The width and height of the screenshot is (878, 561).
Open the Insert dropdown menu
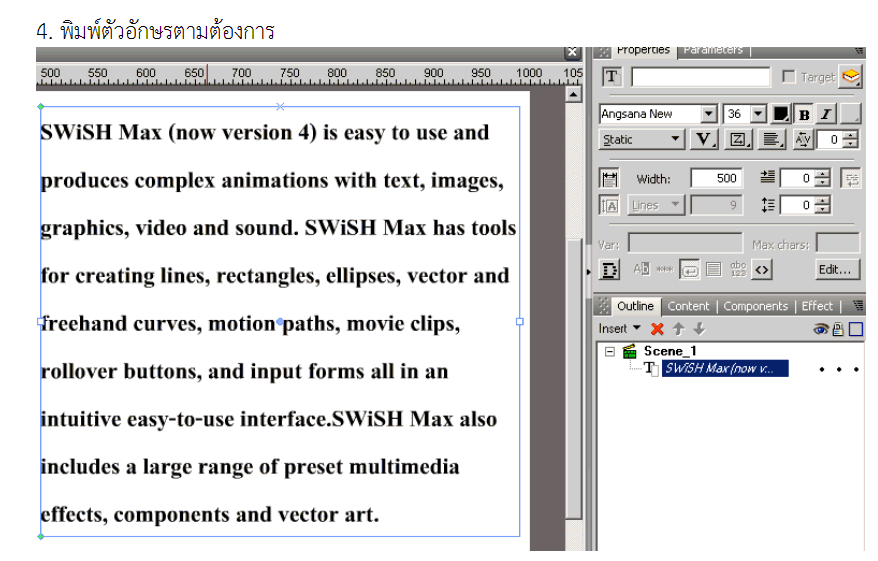pyautogui.click(x=619, y=329)
